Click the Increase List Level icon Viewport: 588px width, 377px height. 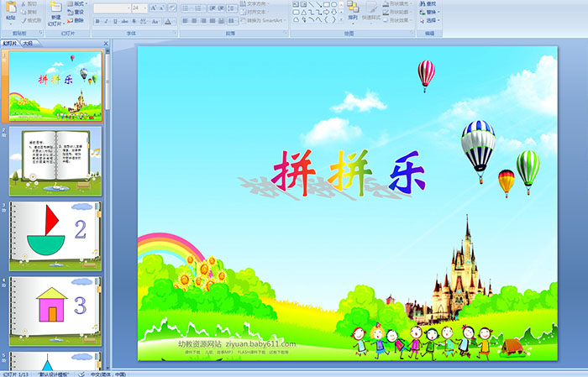point(221,8)
